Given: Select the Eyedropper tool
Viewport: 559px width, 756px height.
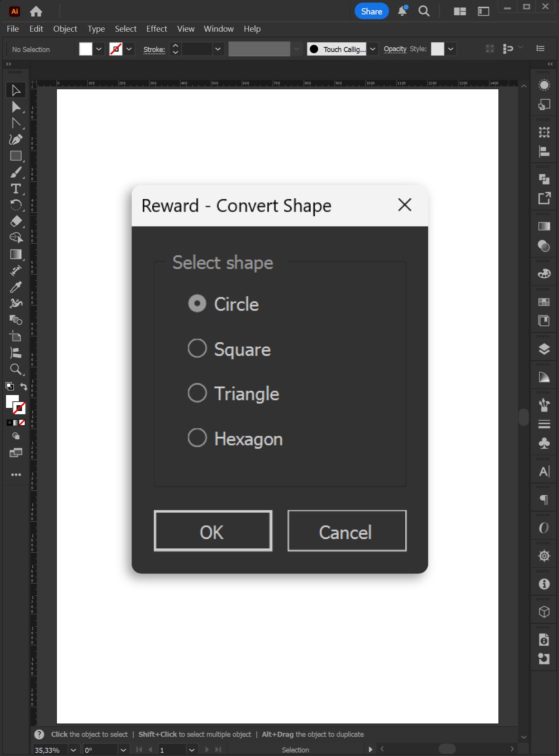Looking at the screenshot, I should [x=16, y=287].
